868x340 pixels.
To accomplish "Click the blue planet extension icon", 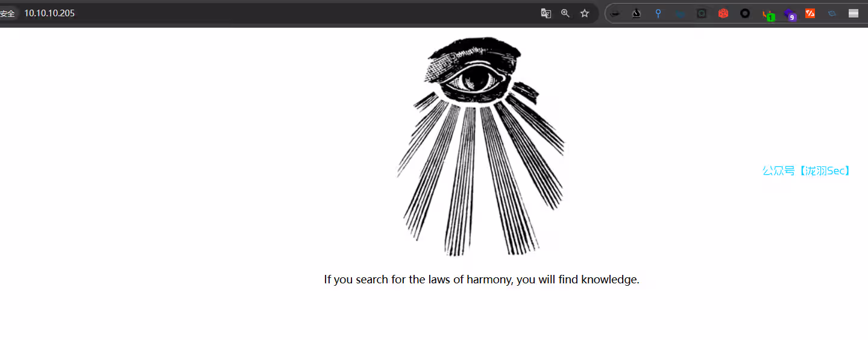I will pyautogui.click(x=832, y=13).
